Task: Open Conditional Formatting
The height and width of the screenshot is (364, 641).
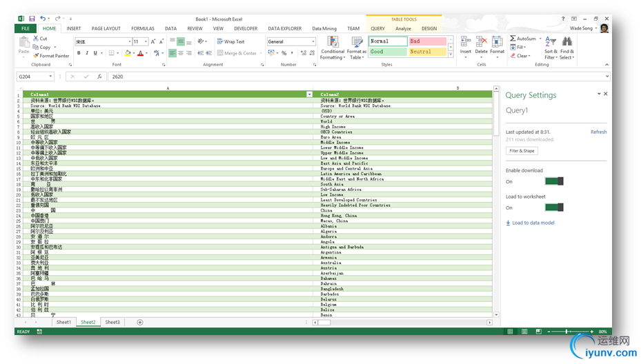Action: coord(333,48)
